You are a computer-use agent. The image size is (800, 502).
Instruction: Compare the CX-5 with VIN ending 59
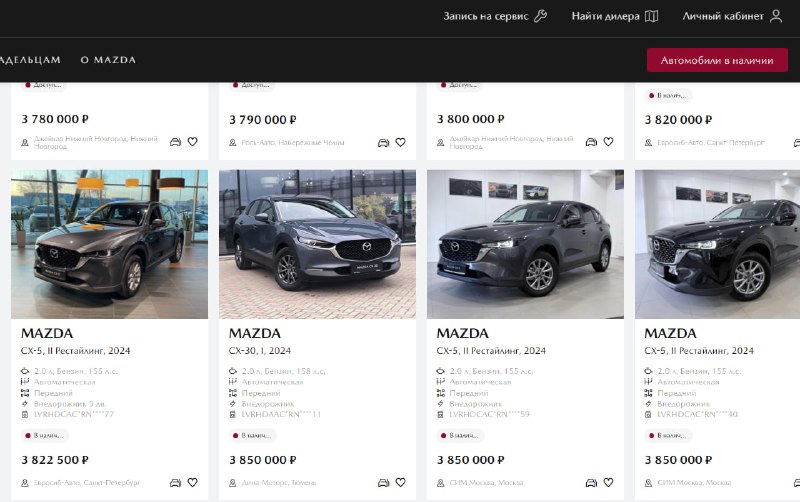591,483
